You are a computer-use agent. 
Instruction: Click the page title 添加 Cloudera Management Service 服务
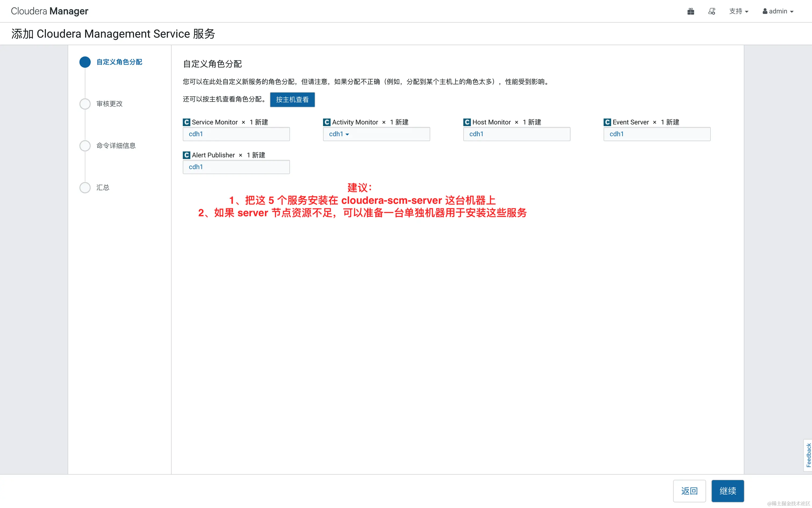coord(113,34)
